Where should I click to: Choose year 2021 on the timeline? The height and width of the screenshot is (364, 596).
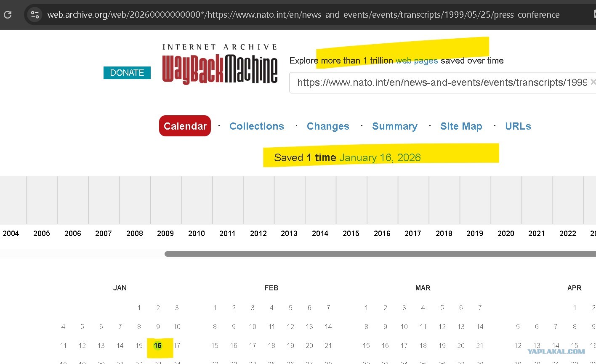pyautogui.click(x=537, y=234)
